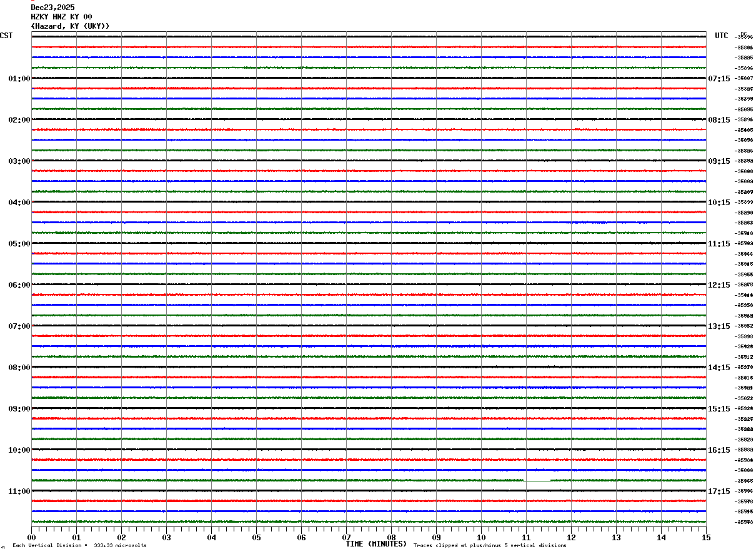Select the 05:00 CST time label
Screen dimensions: 756x554
[x=19, y=244]
